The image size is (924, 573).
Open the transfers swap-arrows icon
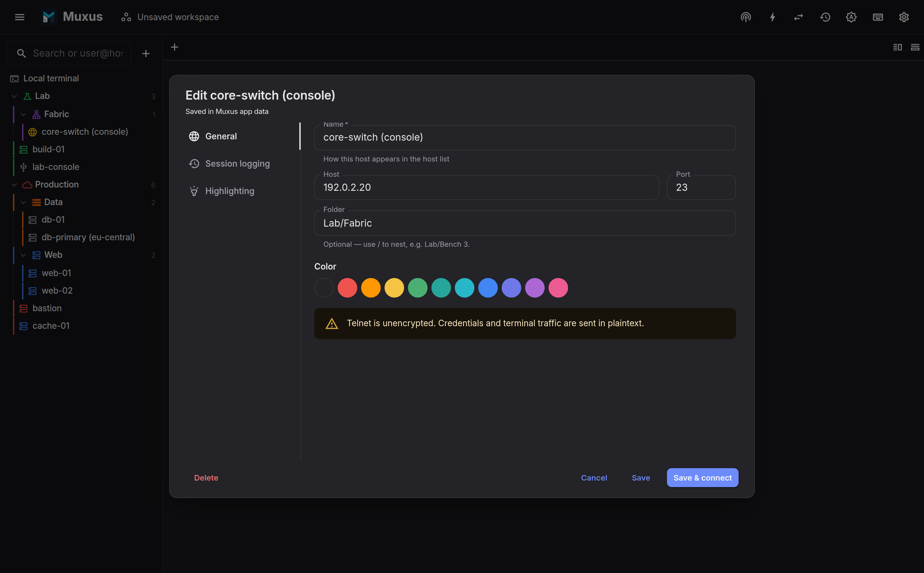tap(799, 17)
